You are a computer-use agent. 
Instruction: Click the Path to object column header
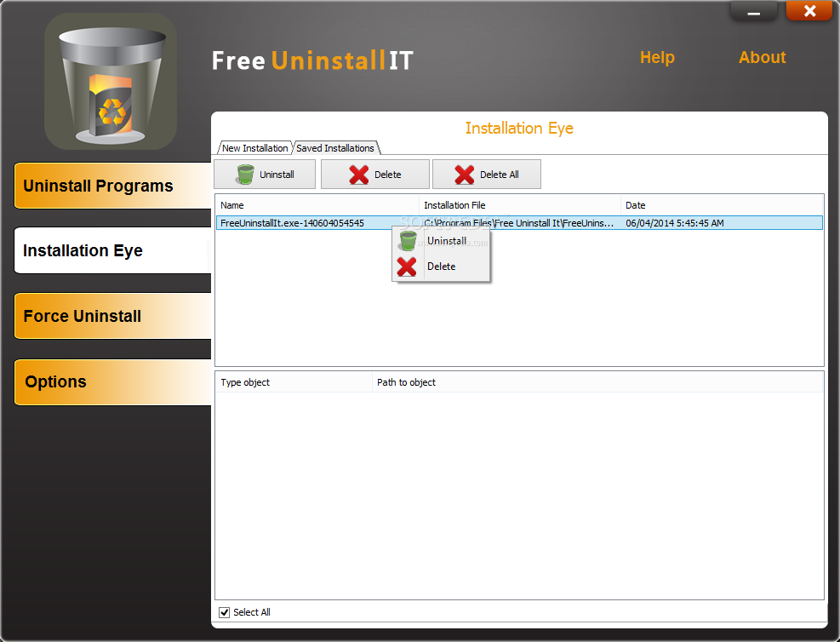(597, 382)
